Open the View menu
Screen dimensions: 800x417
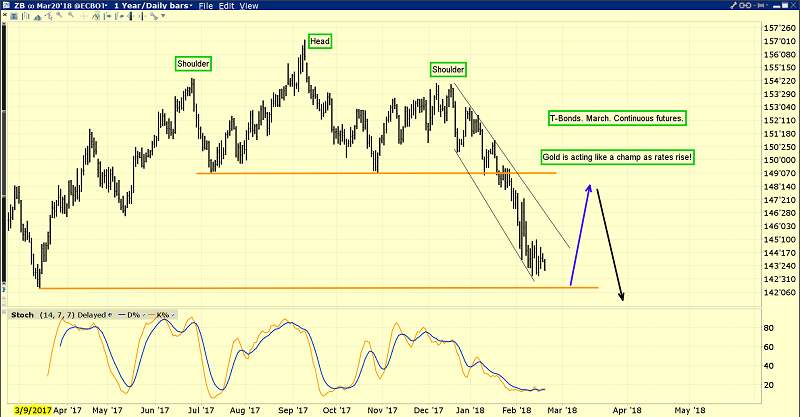pyautogui.click(x=248, y=6)
